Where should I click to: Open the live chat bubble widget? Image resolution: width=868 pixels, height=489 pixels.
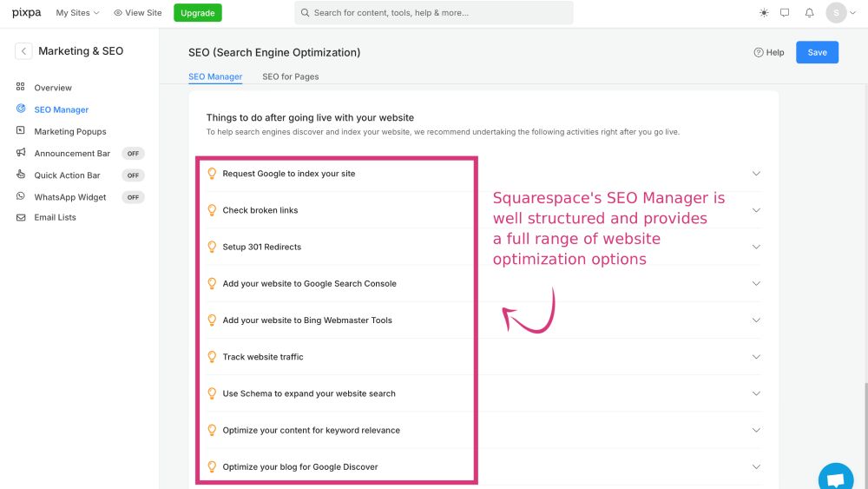pyautogui.click(x=836, y=478)
